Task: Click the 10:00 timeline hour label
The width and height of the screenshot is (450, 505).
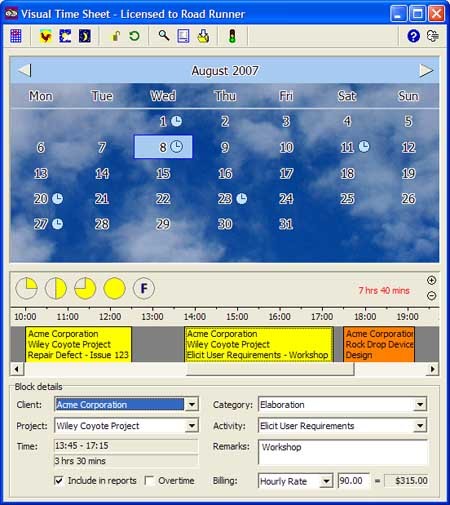Action: pyautogui.click(x=25, y=316)
